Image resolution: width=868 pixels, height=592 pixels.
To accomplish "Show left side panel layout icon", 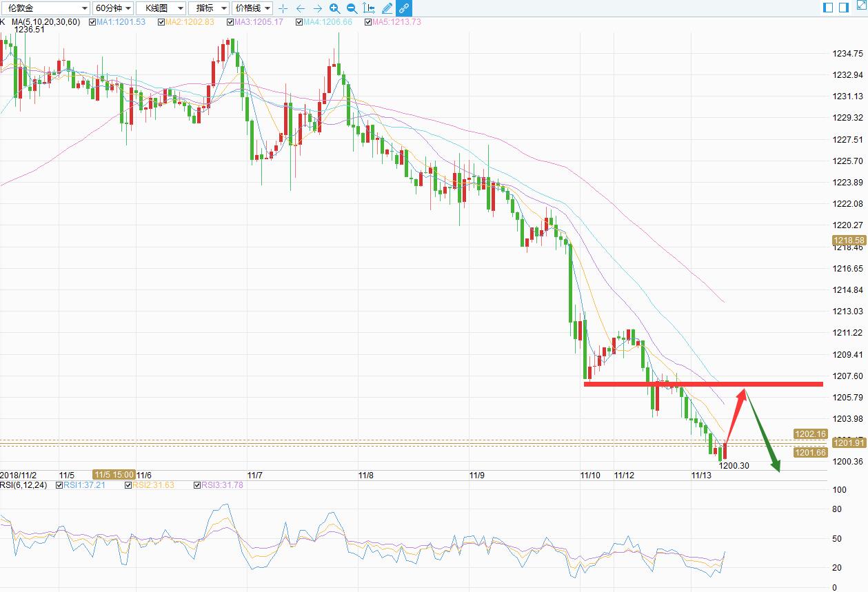I will pyautogui.click(x=828, y=8).
